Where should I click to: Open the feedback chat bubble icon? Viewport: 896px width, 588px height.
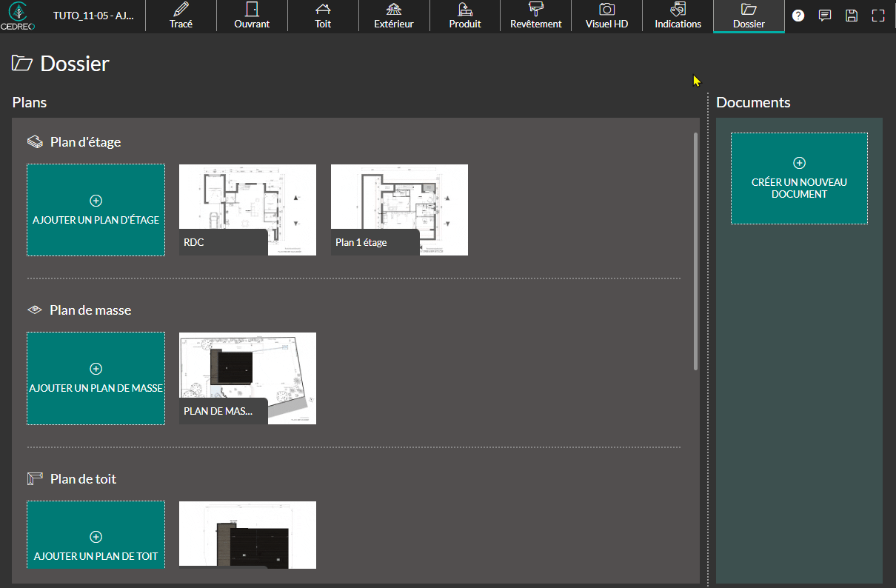click(x=825, y=16)
